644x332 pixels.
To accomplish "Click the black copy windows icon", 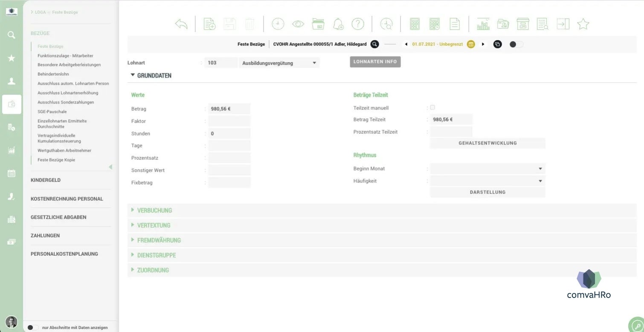I will 497,44.
